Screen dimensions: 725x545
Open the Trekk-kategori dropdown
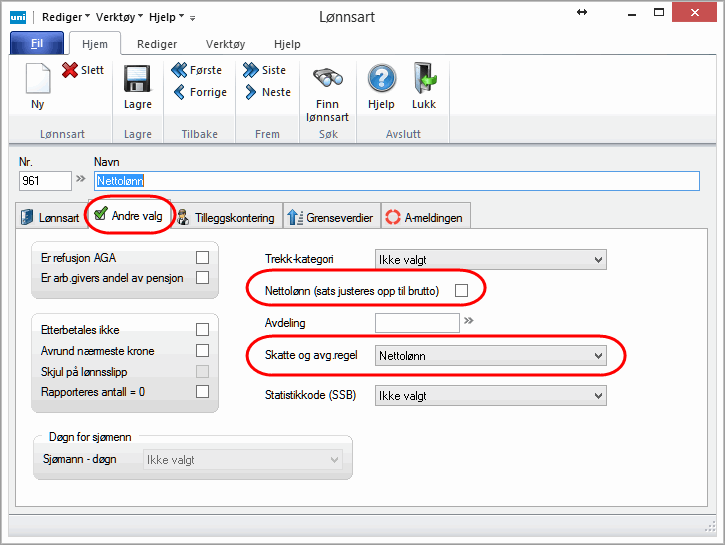tap(490, 260)
